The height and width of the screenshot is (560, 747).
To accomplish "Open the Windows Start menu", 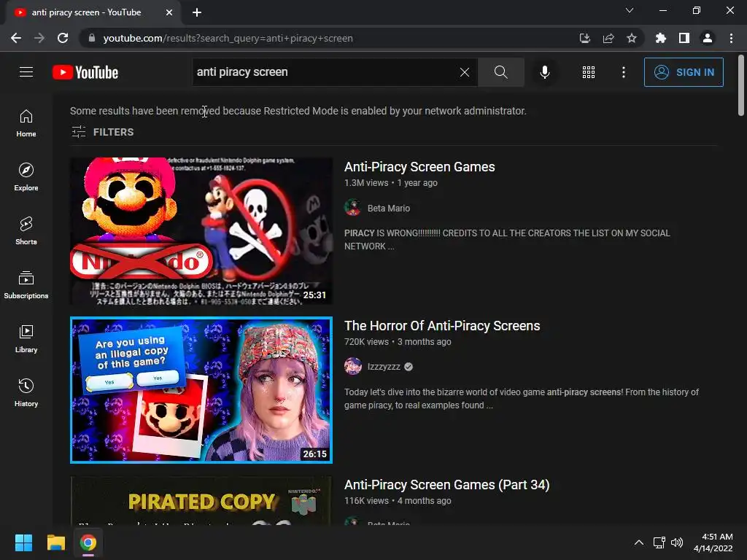I will point(23,542).
